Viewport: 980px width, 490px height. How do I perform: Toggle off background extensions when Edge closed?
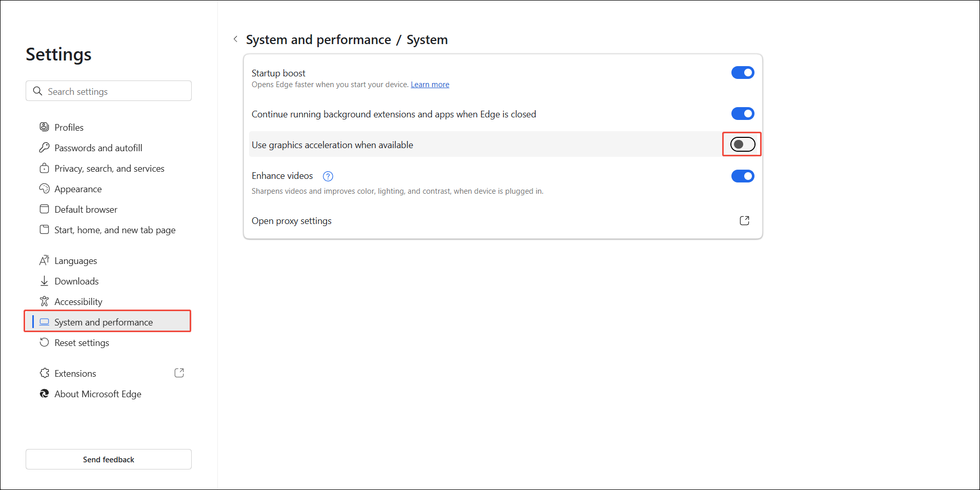742,113
